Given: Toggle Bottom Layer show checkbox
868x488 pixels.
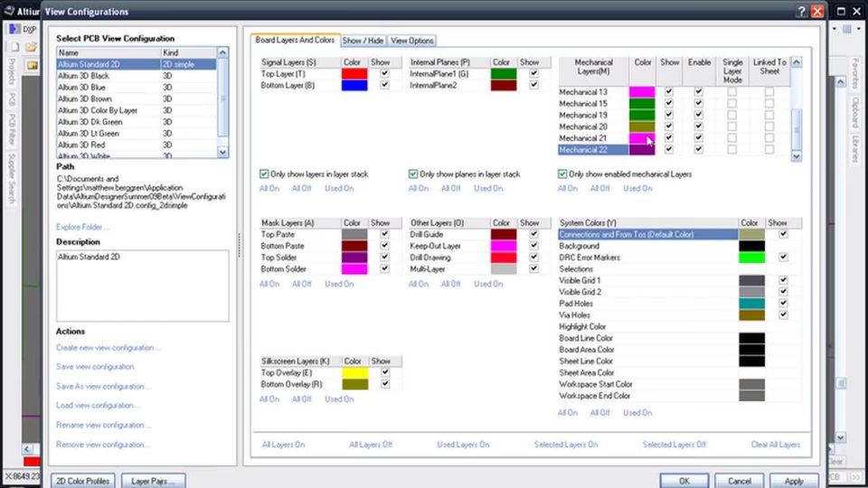Looking at the screenshot, I should coord(385,85).
